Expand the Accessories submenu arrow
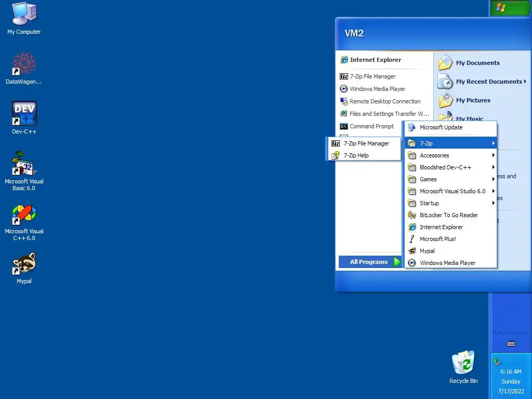 [494, 155]
